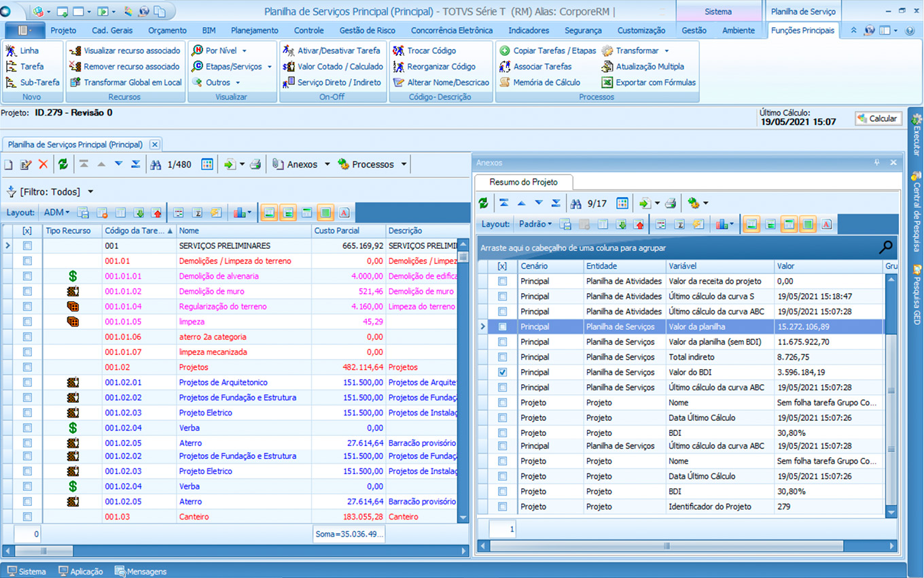
Task: Click red delete X in left toolbar
Action: pos(43,165)
